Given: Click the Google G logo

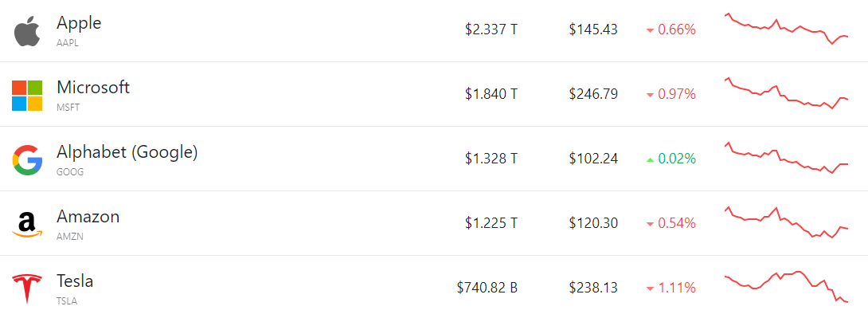Looking at the screenshot, I should [27, 160].
